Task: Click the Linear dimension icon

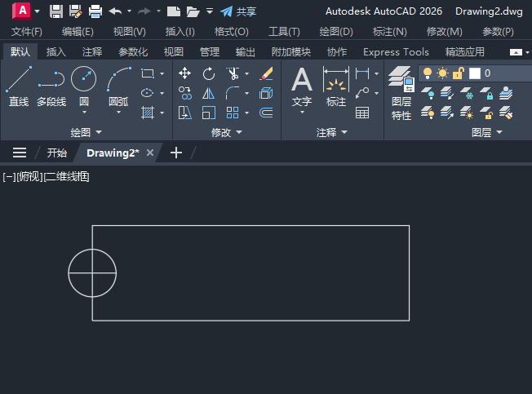Action: coord(362,73)
